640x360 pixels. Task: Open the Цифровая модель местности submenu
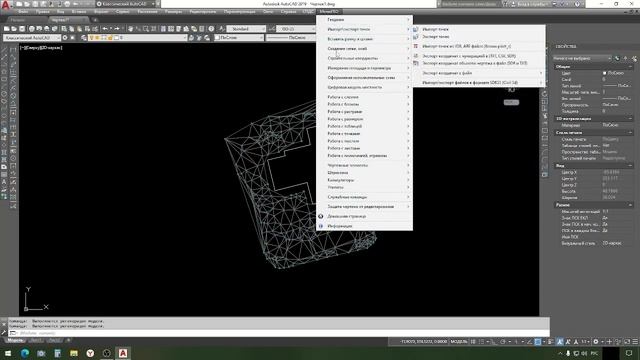(x=364, y=87)
